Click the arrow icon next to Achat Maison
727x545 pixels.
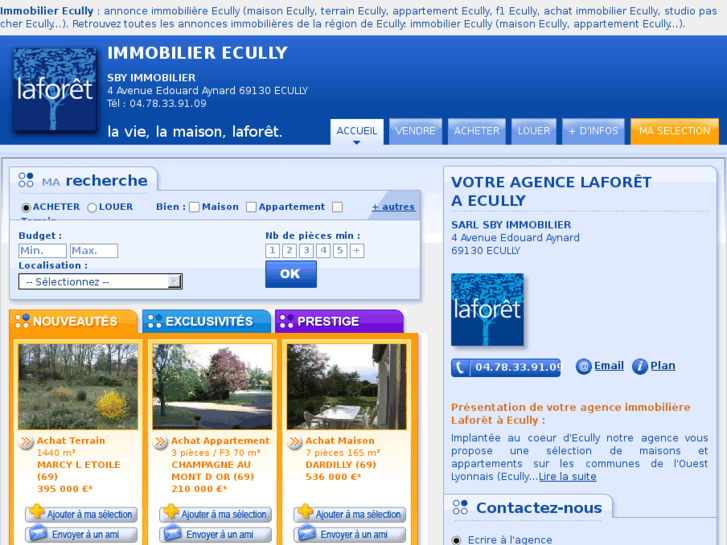click(294, 441)
